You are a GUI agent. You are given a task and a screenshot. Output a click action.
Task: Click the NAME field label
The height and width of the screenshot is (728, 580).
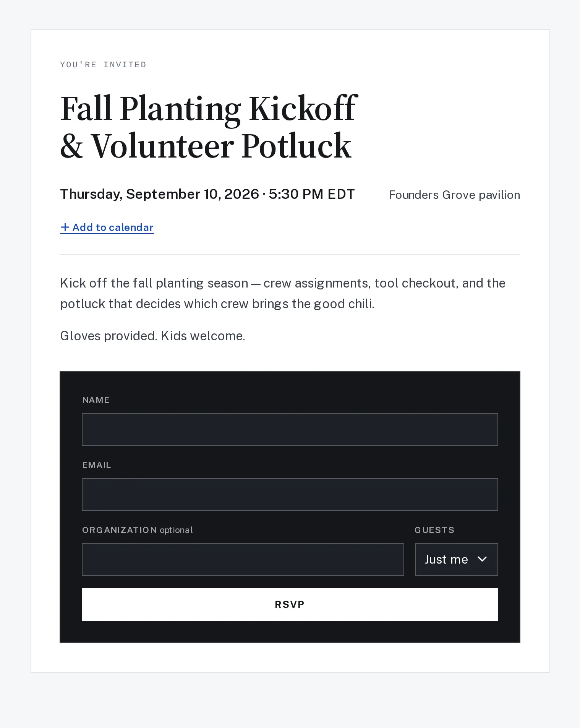click(96, 400)
